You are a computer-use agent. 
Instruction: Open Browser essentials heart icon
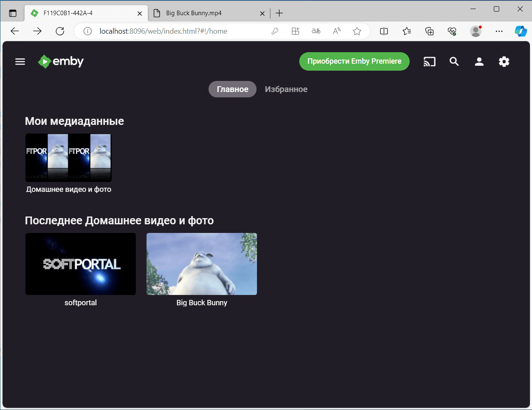(452, 31)
